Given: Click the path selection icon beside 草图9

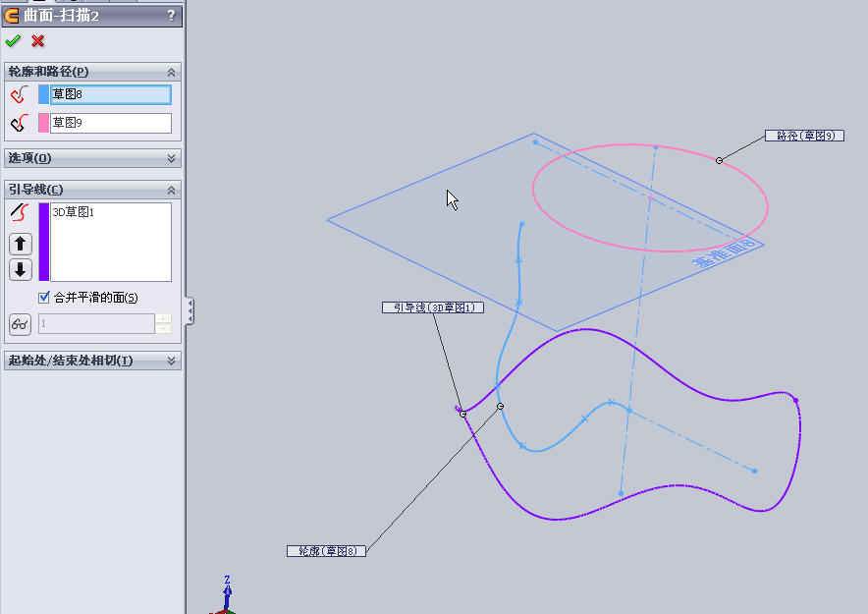Looking at the screenshot, I should point(20,123).
